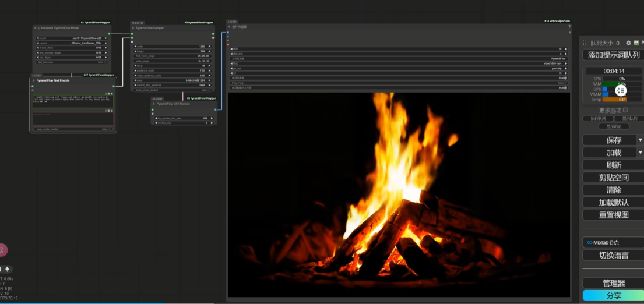Collapse the PyramidFlow Sampler node via its title dot
Viewport: 644px width, 304px height.
(133, 27)
